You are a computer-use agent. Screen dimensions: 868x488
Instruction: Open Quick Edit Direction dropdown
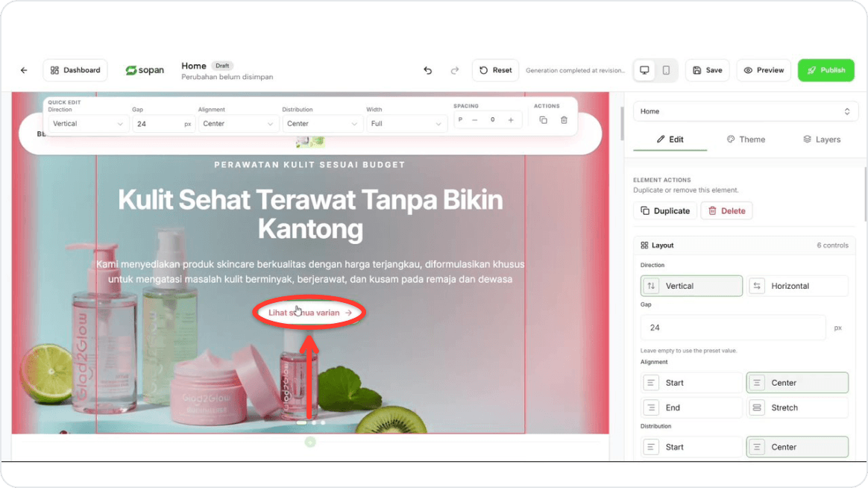point(88,124)
